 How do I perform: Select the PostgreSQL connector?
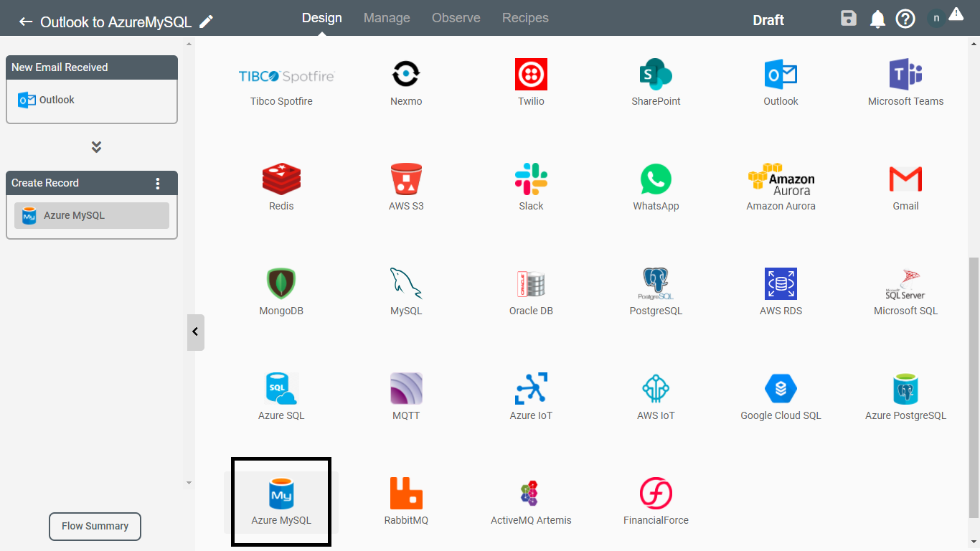coord(656,293)
